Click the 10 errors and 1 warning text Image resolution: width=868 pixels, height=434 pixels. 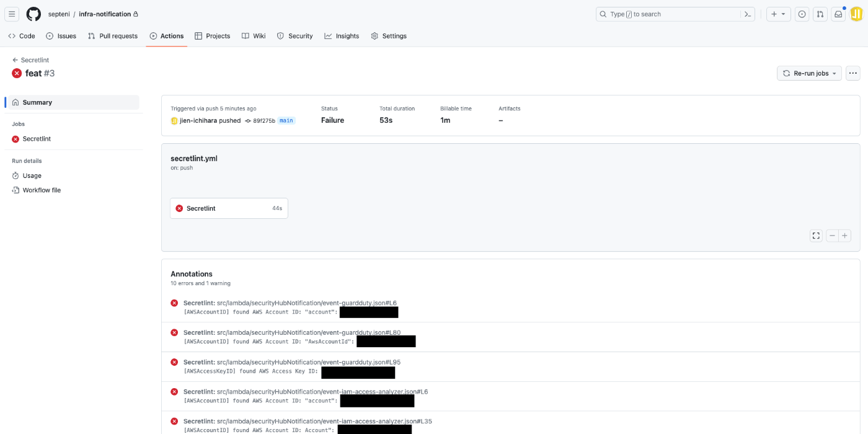pyautogui.click(x=200, y=283)
